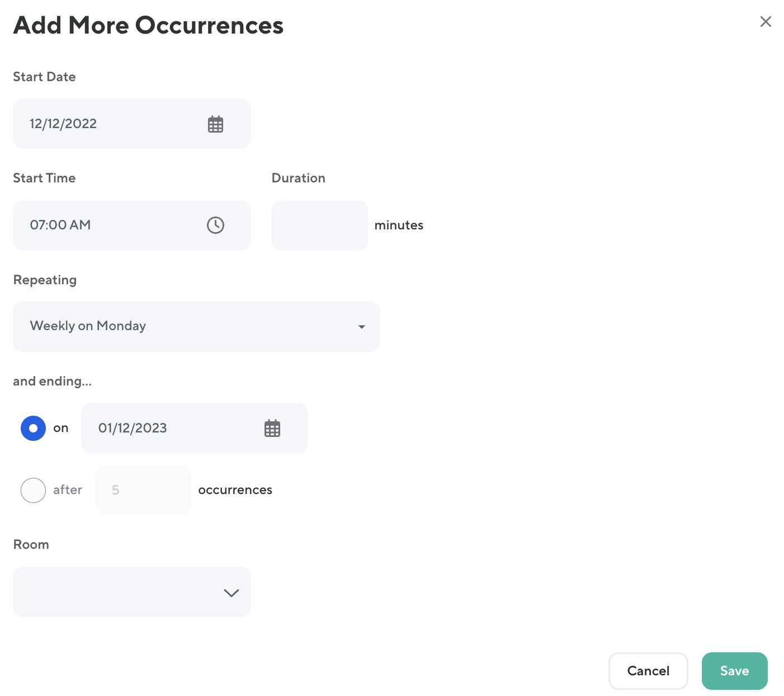Click the "on" radio label text

[61, 428]
